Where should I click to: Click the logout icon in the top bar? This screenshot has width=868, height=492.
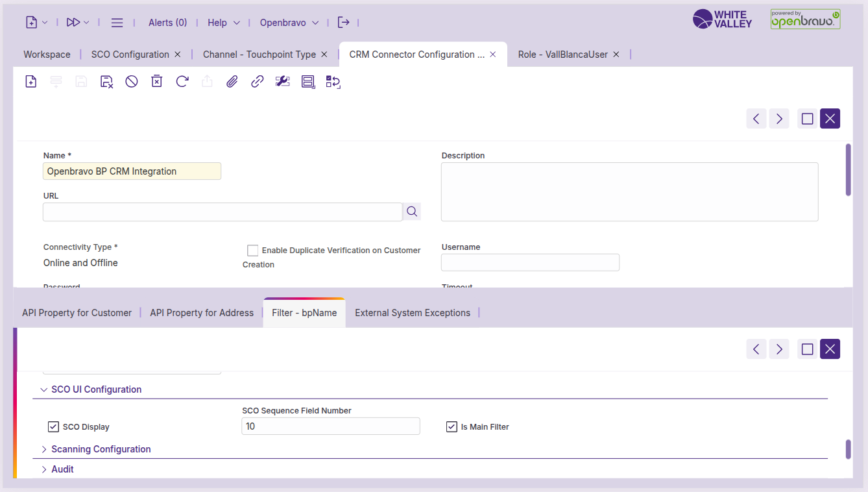(x=344, y=22)
